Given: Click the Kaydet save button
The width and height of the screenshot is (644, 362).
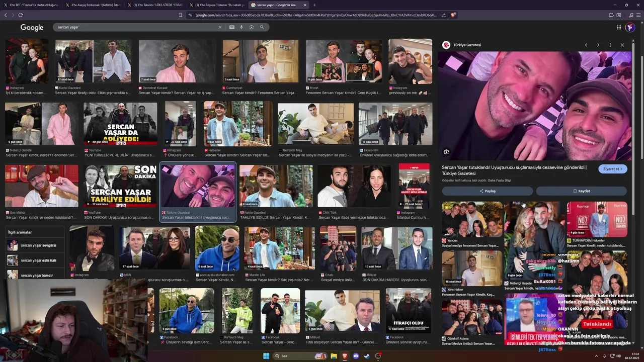Looking at the screenshot, I should pyautogui.click(x=581, y=191).
